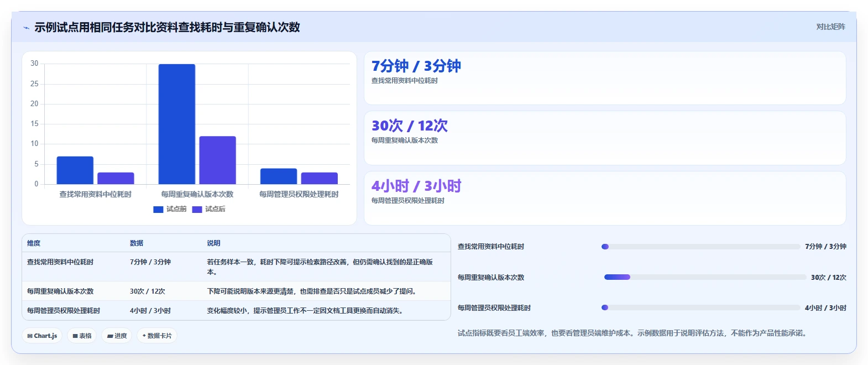Click table cell 30次 / 12次

(x=148, y=291)
